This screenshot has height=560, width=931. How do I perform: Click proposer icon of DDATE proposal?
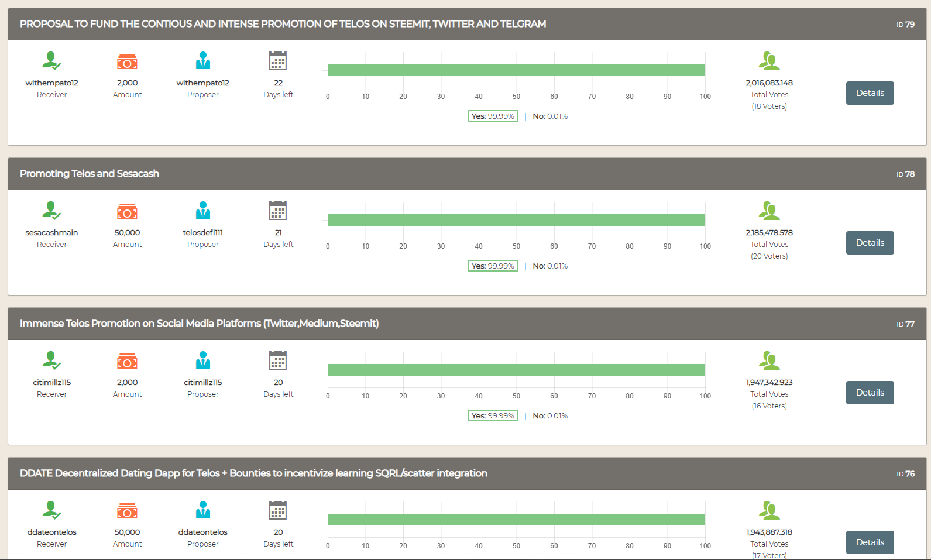[203, 510]
